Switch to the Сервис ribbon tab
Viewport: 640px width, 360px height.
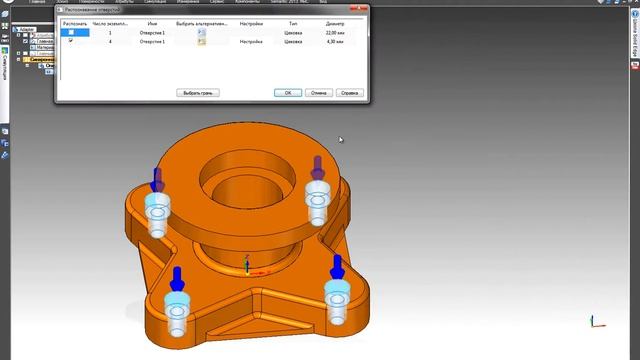[x=217, y=2]
